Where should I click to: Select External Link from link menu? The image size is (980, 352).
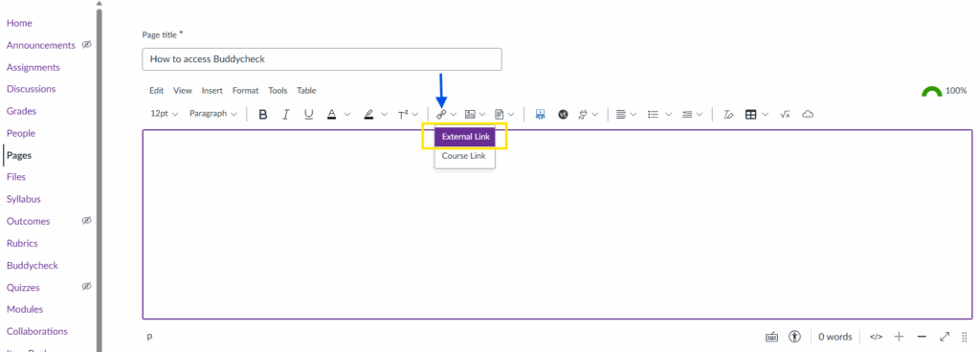pos(465,137)
